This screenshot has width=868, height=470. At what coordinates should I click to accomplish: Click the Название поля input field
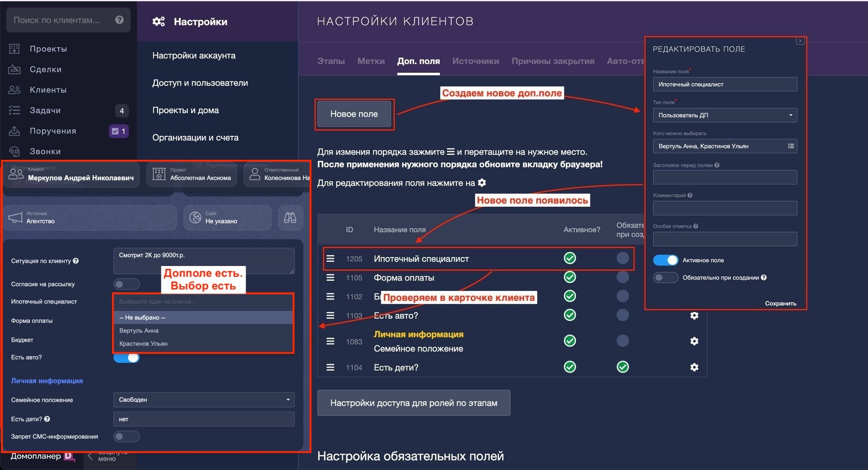pyautogui.click(x=725, y=85)
